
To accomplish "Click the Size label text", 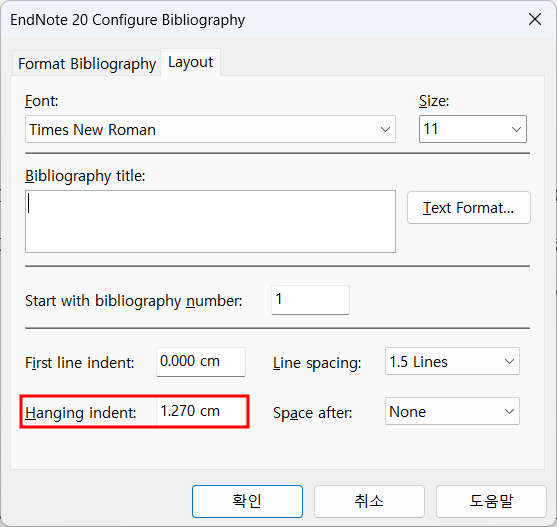I will pos(434,101).
